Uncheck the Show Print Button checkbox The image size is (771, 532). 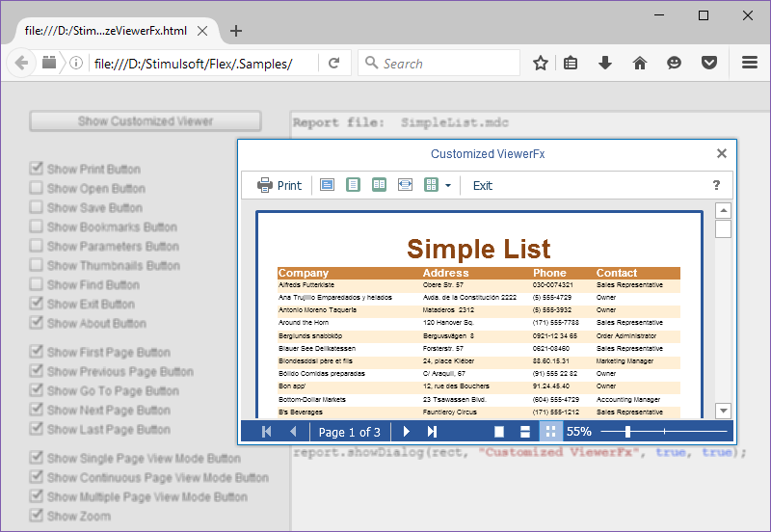[37, 170]
